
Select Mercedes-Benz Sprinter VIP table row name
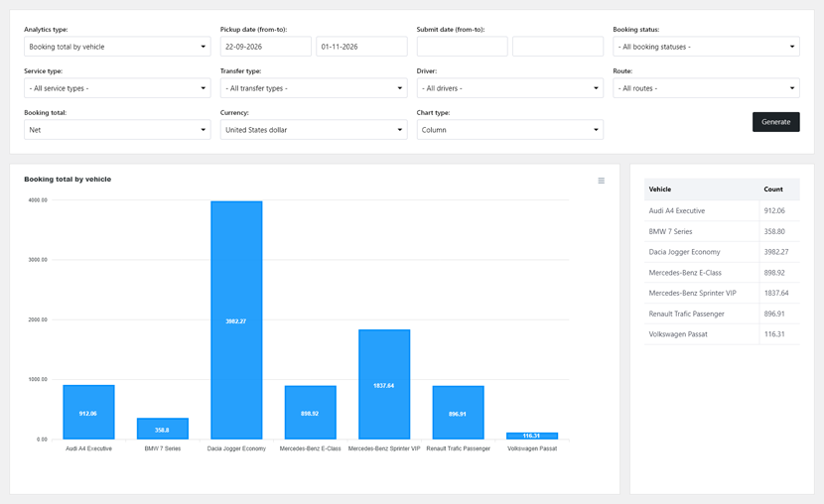(693, 293)
